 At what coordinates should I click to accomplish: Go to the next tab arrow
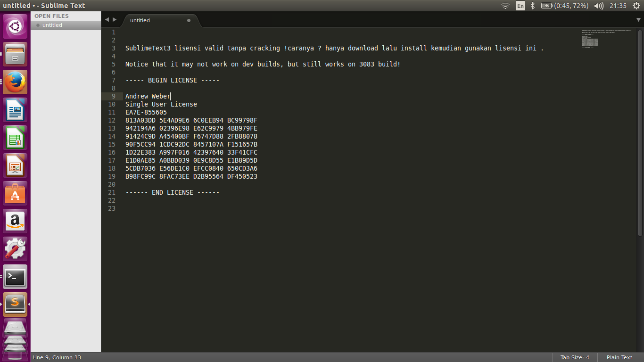tap(115, 20)
